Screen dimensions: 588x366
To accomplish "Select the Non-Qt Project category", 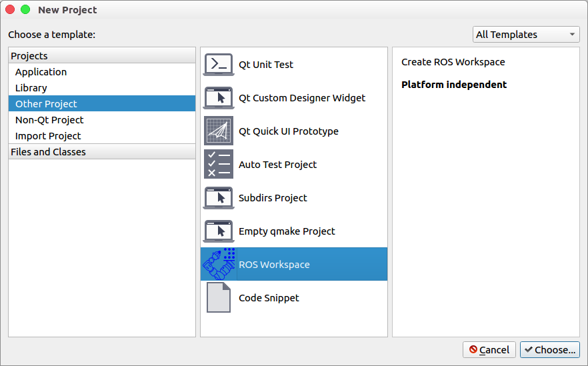I will (49, 120).
